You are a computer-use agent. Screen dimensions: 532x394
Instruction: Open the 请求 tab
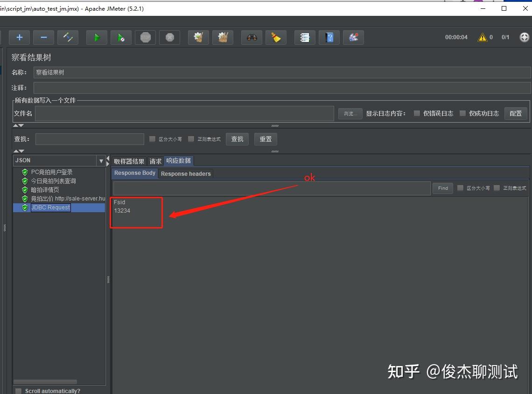(x=155, y=161)
